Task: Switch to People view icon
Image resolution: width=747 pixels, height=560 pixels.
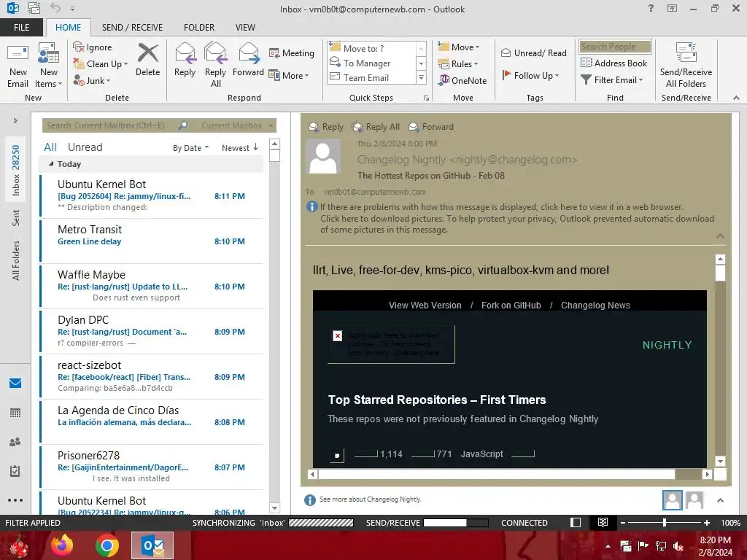Action: click(x=15, y=442)
